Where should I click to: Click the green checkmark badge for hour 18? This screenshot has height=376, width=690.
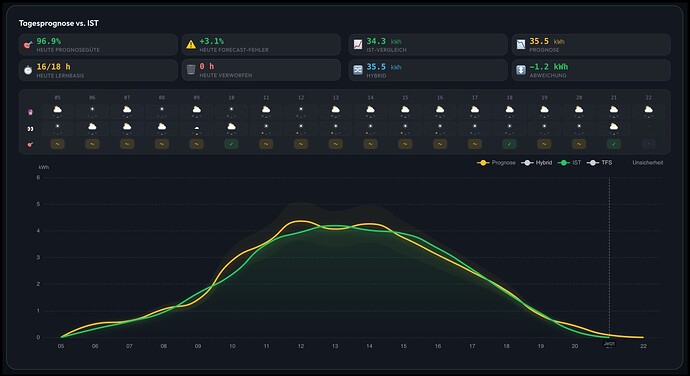tap(510, 144)
